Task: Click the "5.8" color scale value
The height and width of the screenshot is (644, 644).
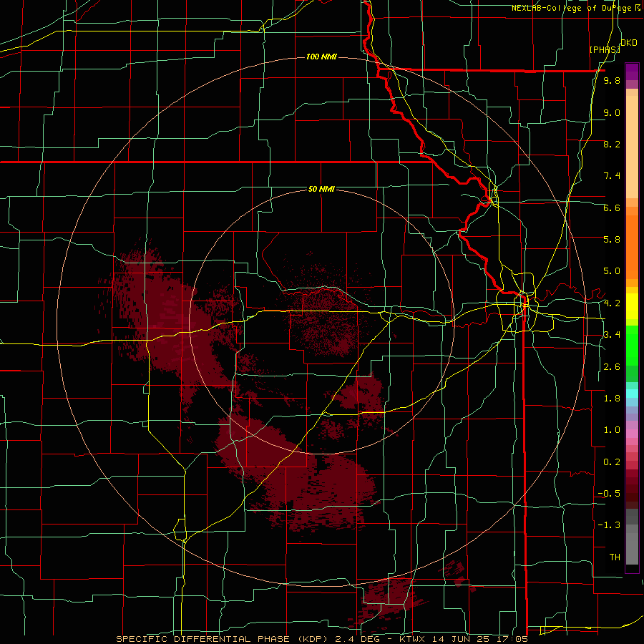Action: pyautogui.click(x=612, y=240)
